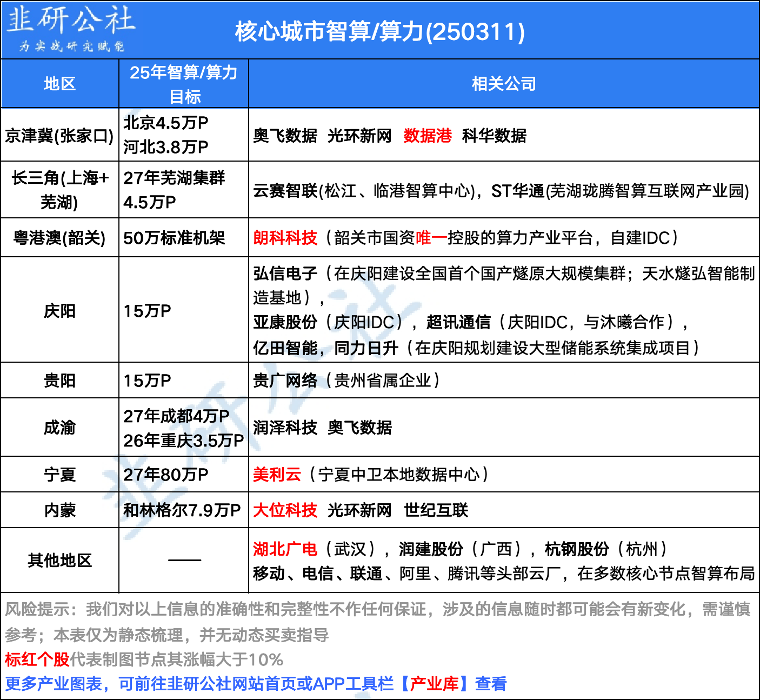Screen dimensions: 760x700
Task: Click the red 大位科技 company name
Action: pyautogui.click(x=285, y=510)
